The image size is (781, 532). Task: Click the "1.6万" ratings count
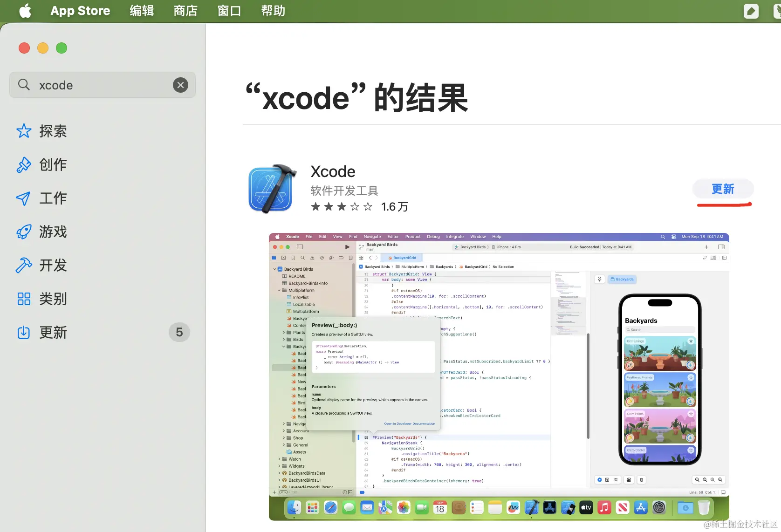click(394, 207)
